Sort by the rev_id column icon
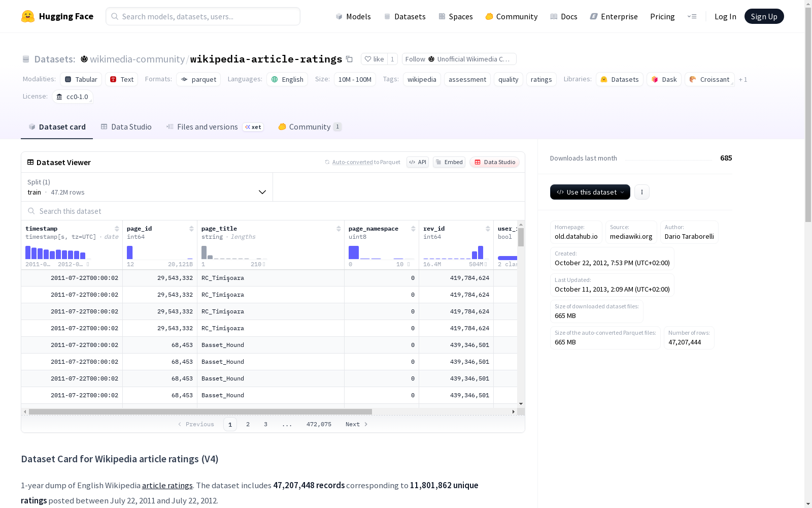 [x=488, y=229]
